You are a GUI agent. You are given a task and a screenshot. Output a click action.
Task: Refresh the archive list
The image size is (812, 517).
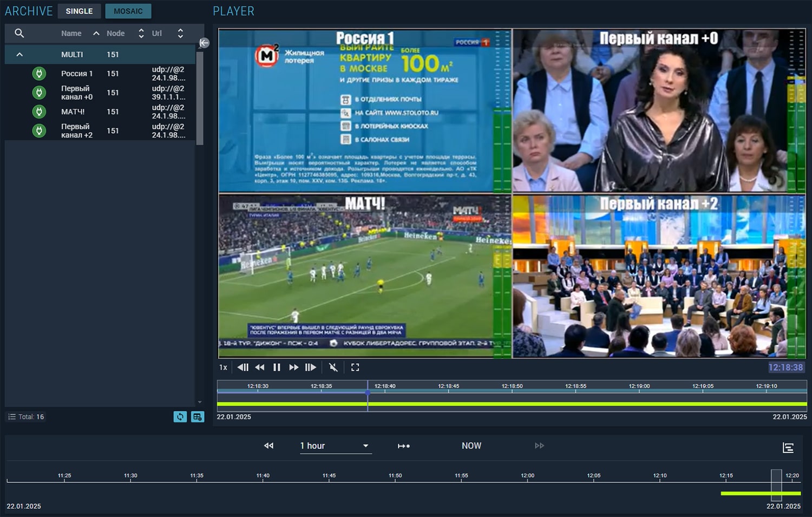coord(180,416)
